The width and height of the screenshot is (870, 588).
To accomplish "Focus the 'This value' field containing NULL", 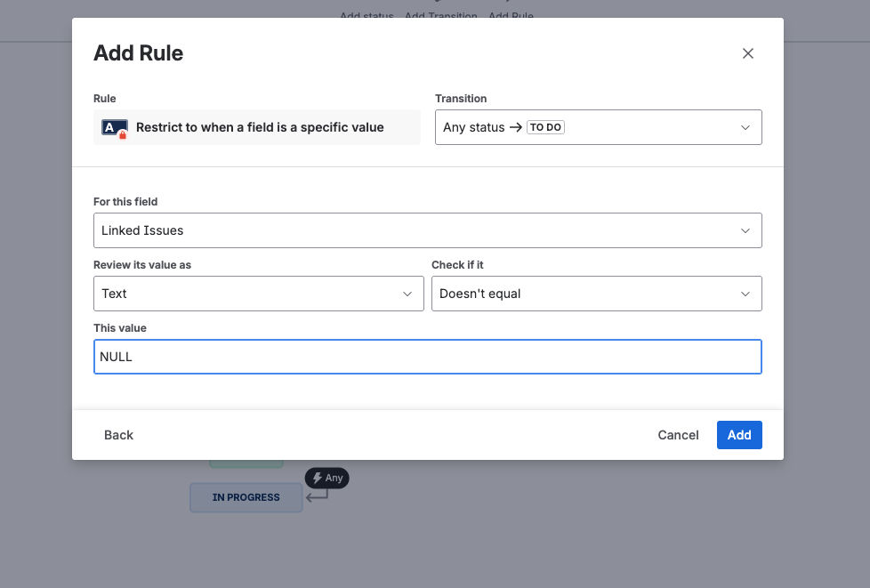I will pos(427,357).
